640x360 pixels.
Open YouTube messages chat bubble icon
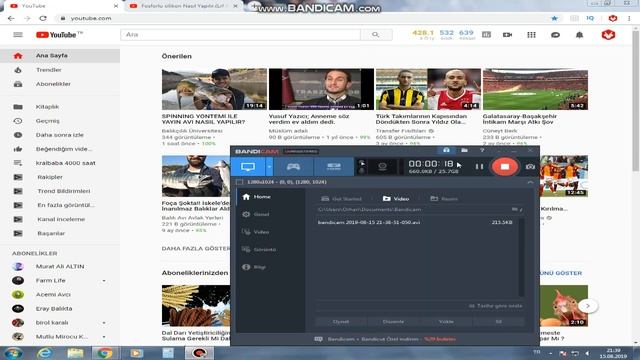(x=555, y=35)
